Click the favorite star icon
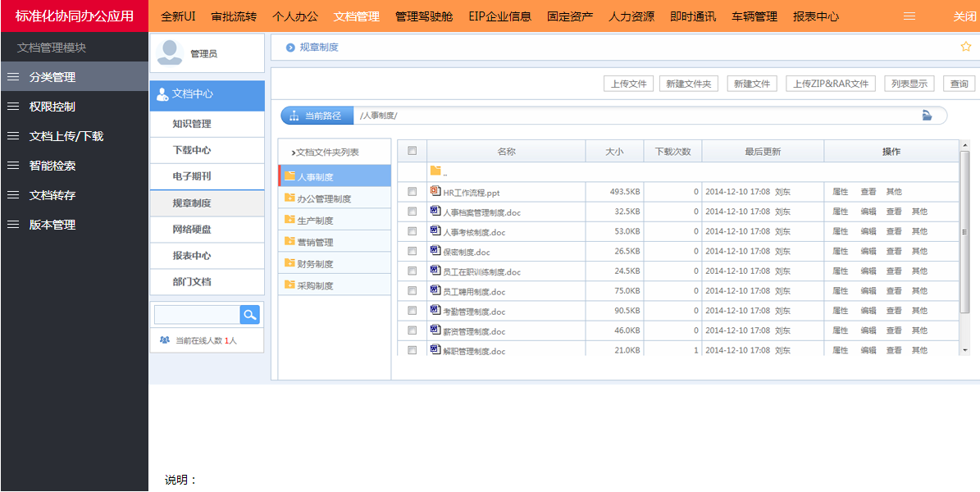980x492 pixels. (965, 47)
